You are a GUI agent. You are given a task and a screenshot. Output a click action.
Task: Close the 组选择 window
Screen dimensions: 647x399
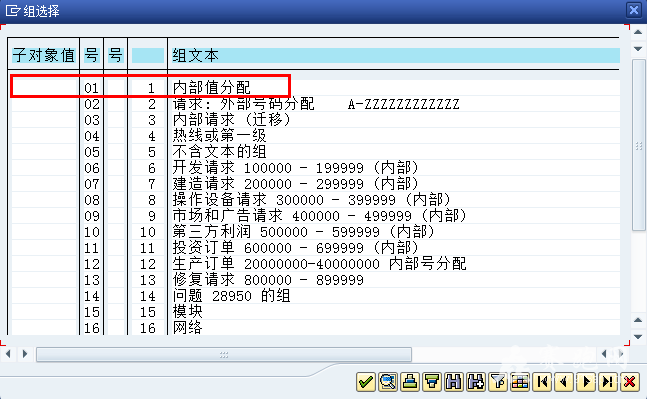[633, 10]
